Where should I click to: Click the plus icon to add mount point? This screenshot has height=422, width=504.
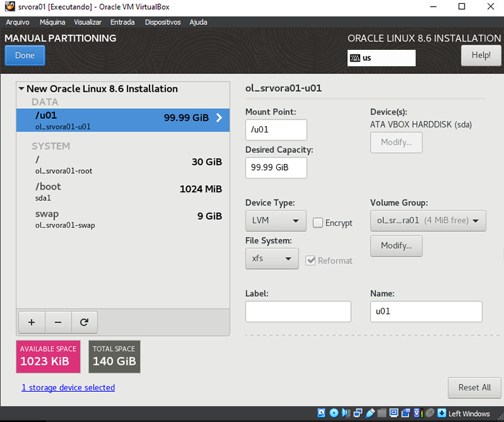point(31,322)
